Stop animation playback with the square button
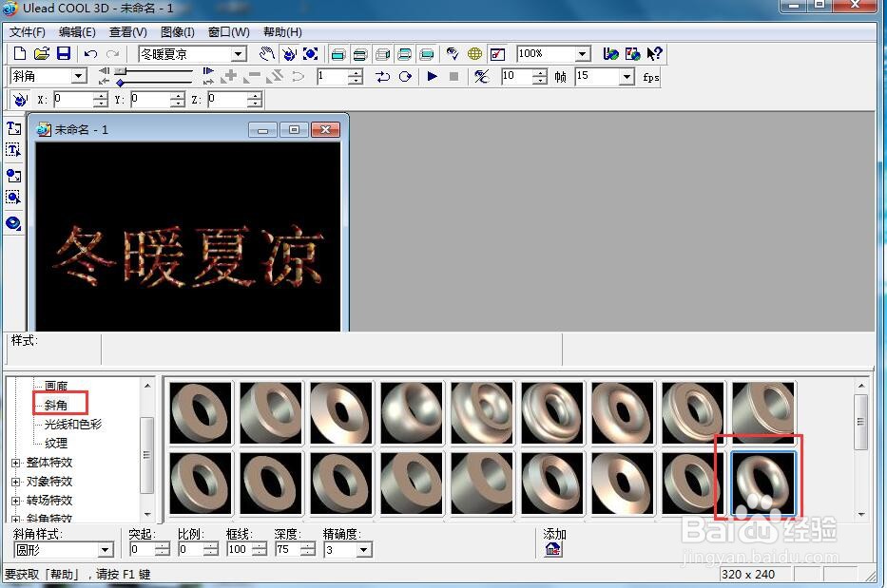 point(453,76)
